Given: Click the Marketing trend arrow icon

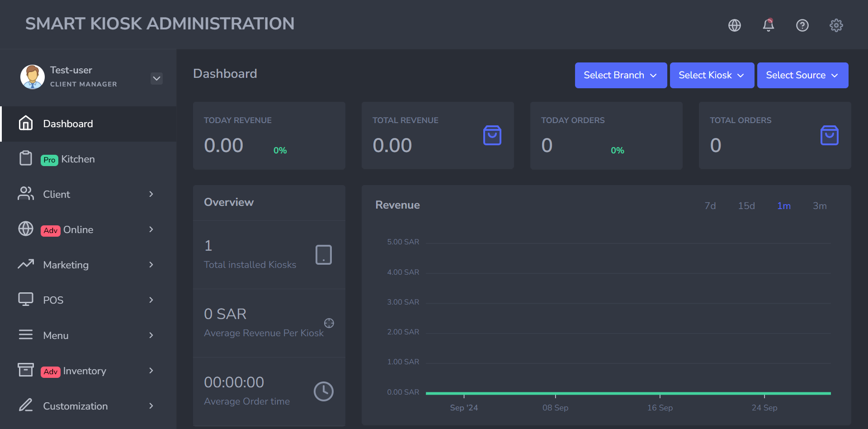Looking at the screenshot, I should click(26, 264).
